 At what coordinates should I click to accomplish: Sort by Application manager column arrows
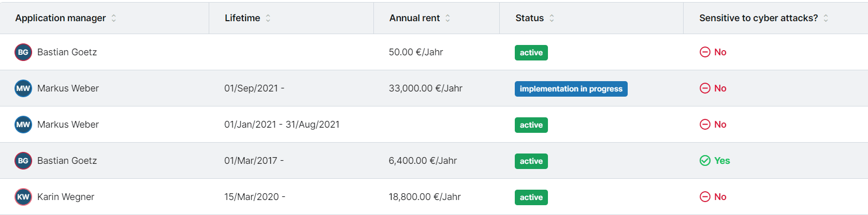click(114, 18)
